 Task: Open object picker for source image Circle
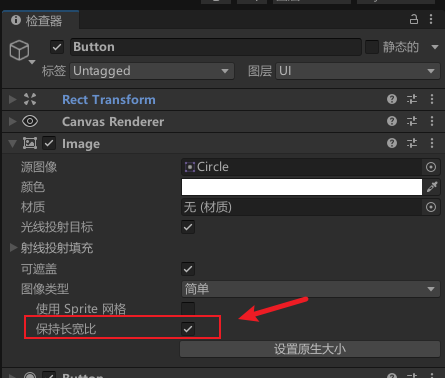[431, 167]
